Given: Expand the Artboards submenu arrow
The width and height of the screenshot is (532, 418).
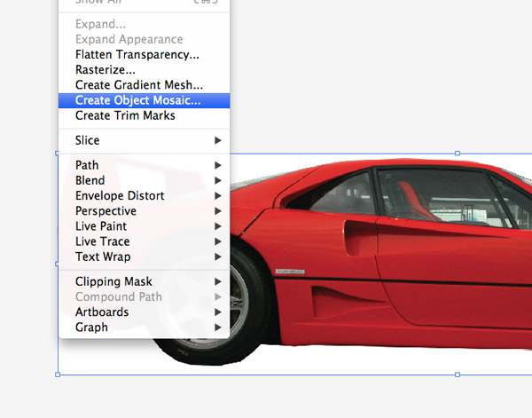Looking at the screenshot, I should pos(218,312).
